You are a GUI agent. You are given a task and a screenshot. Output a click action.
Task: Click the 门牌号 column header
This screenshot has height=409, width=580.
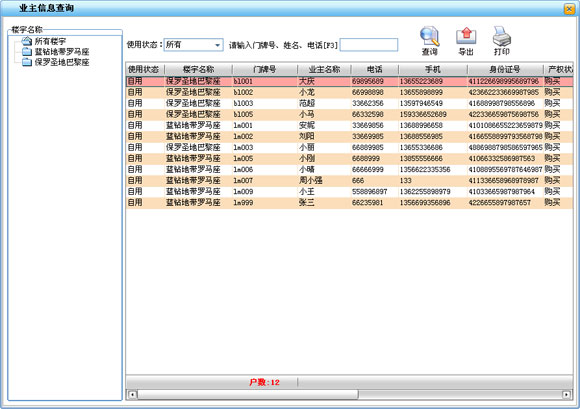tap(264, 69)
